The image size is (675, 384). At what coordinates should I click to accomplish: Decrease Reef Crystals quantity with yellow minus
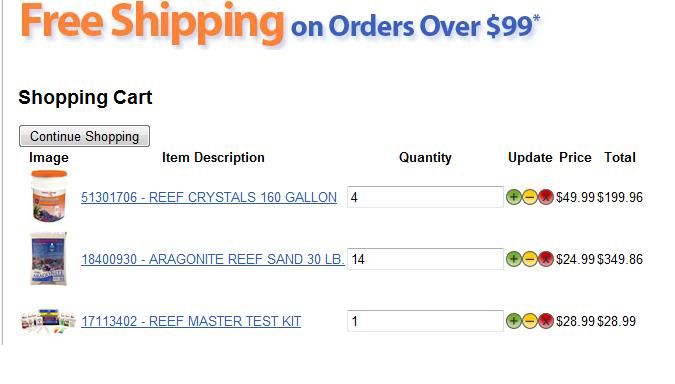click(x=529, y=197)
